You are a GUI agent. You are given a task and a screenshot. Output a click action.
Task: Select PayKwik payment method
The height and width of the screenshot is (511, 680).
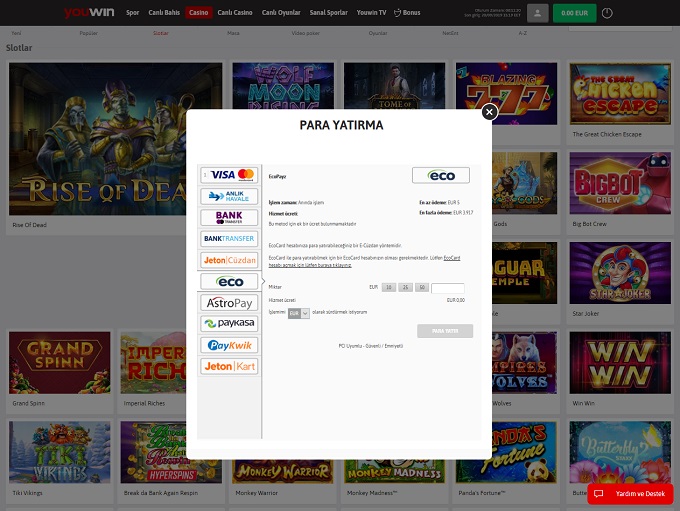pos(229,345)
